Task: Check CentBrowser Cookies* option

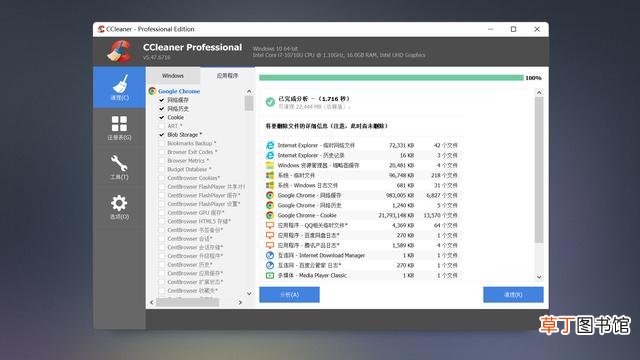Action: coord(162,178)
